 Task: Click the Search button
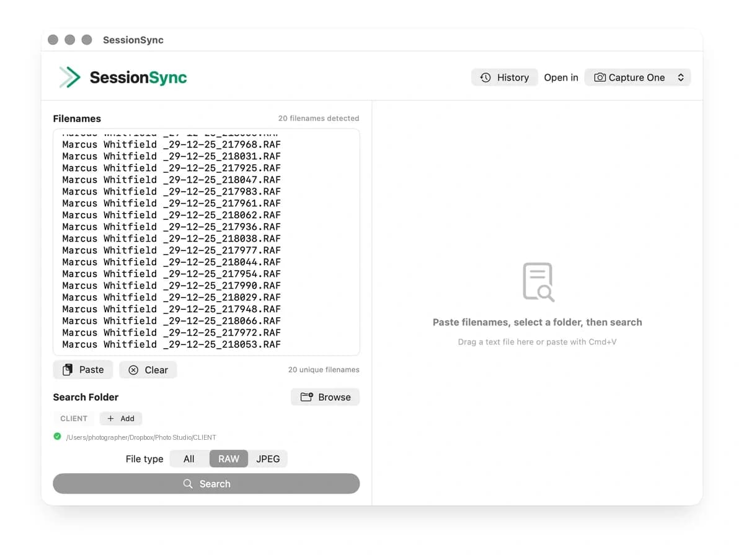[x=206, y=483]
